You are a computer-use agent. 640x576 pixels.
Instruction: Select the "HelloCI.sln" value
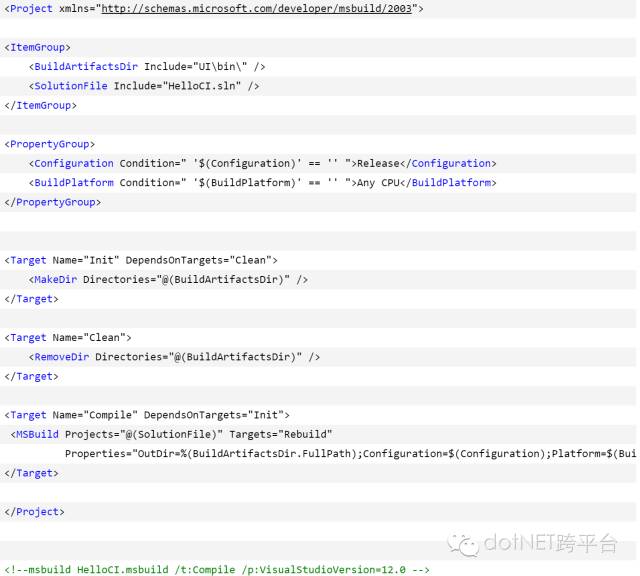click(202, 86)
